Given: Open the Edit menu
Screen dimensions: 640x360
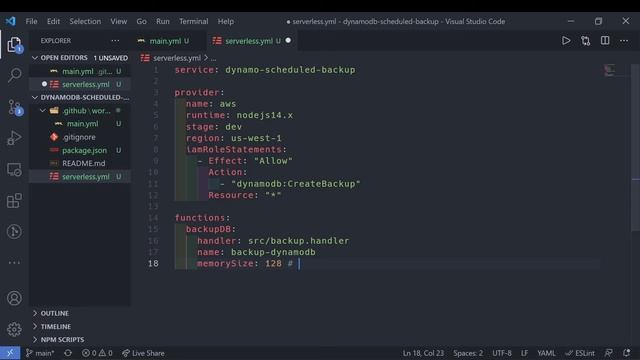Looking at the screenshot, I should pyautogui.click(x=53, y=21).
